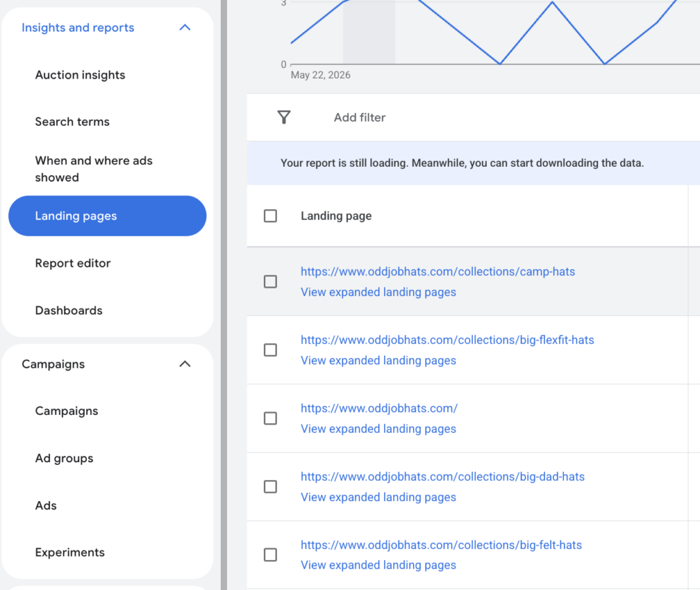Open the collections/big-dad-hats URL link
The width and height of the screenshot is (700, 590).
[442, 477]
